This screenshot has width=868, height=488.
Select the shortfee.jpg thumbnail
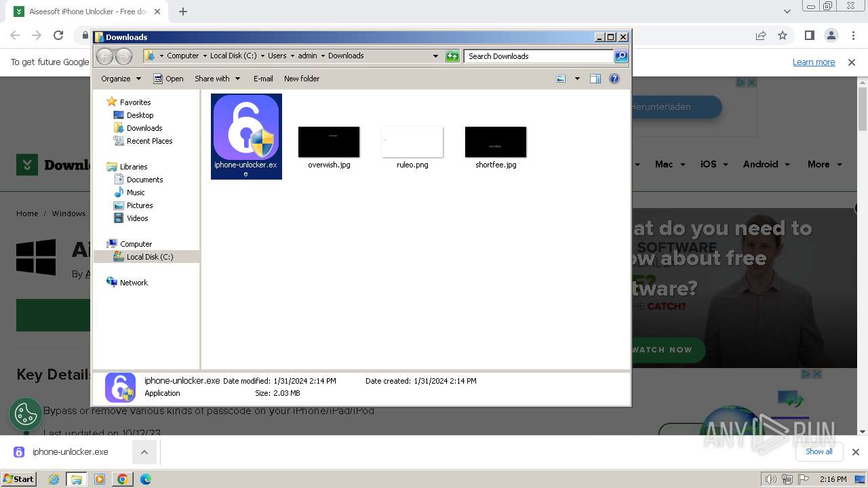click(496, 142)
